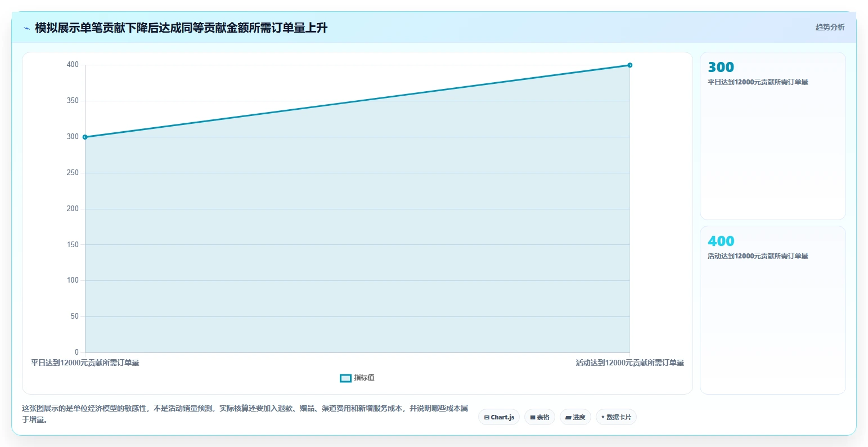The width and height of the screenshot is (868, 447).
Task: Click the lightning icon beside the chart title
Action: (26, 28)
